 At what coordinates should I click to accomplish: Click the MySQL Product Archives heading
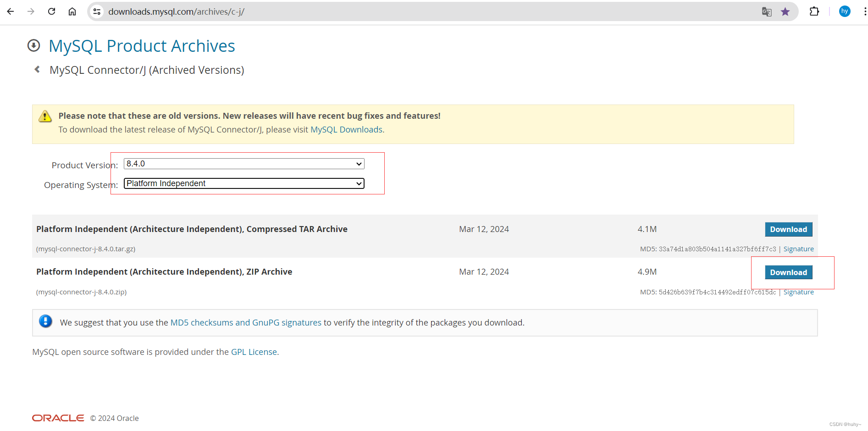(142, 46)
